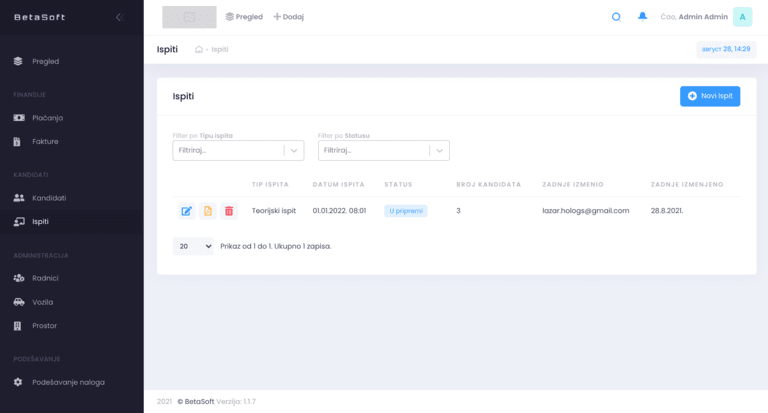
Task: Edit the Teorijski ispit row
Action: (x=187, y=211)
